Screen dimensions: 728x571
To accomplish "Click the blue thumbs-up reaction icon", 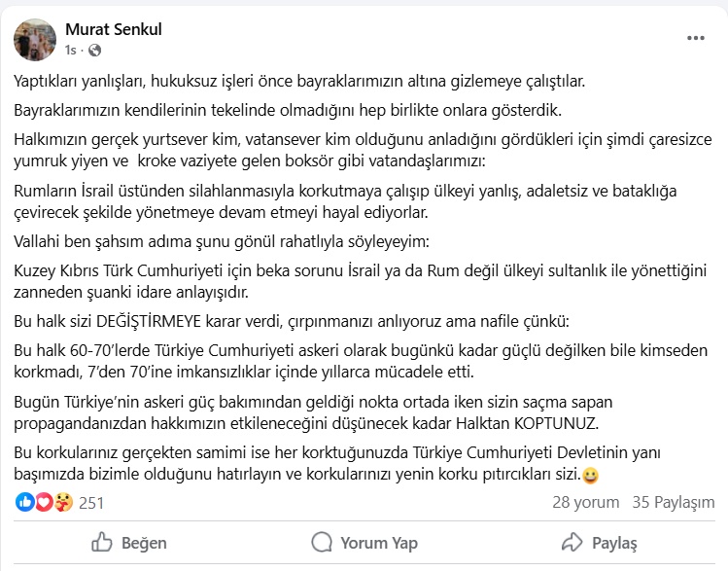I will [x=25, y=502].
